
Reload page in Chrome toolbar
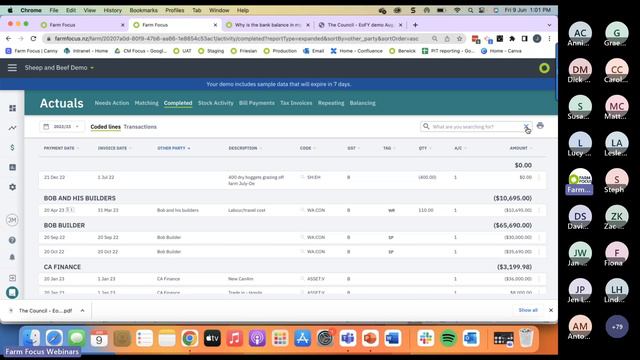pos(33,38)
